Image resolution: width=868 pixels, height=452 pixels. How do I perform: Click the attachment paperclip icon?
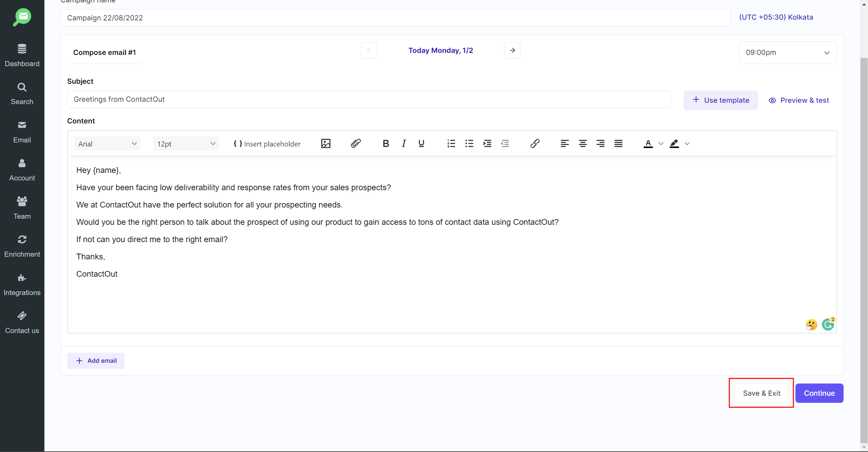[x=355, y=144]
